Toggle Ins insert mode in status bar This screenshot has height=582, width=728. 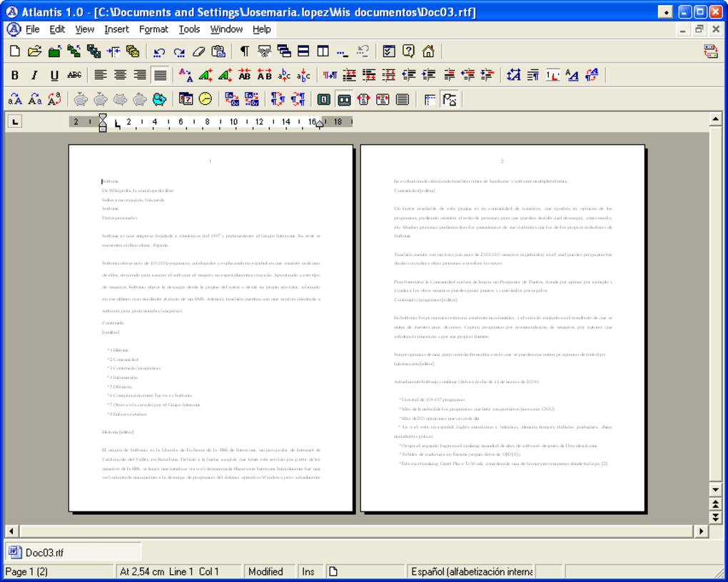(308, 571)
